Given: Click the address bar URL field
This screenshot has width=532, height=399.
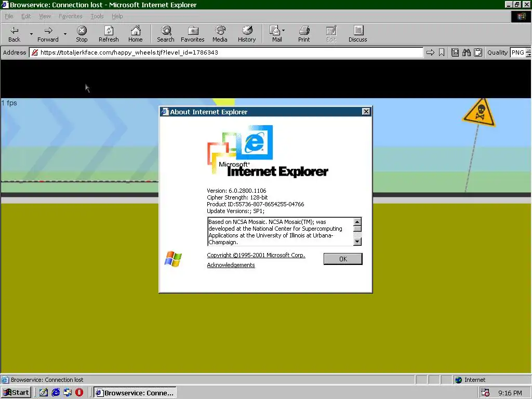Looking at the screenshot, I should pos(226,52).
